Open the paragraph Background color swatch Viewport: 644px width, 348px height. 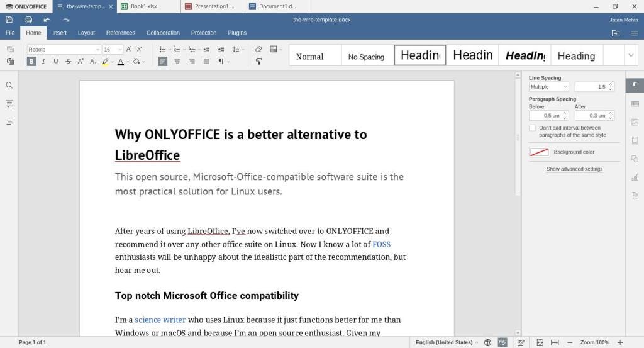coord(539,152)
